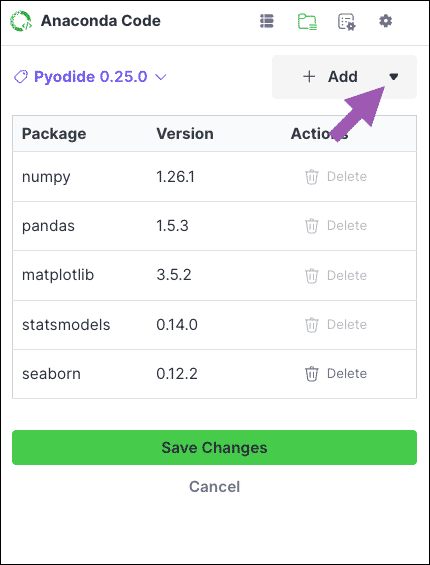Click the Version column header
The image size is (430, 565).
[185, 134]
